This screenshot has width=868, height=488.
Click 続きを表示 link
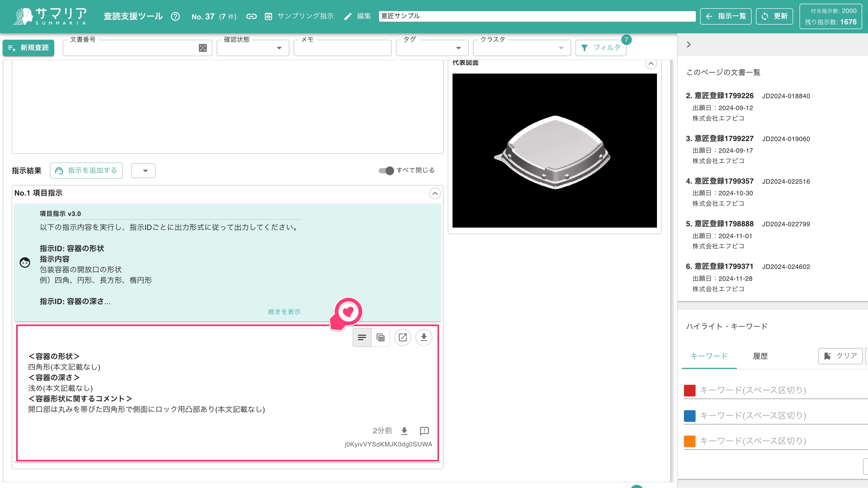pos(284,312)
